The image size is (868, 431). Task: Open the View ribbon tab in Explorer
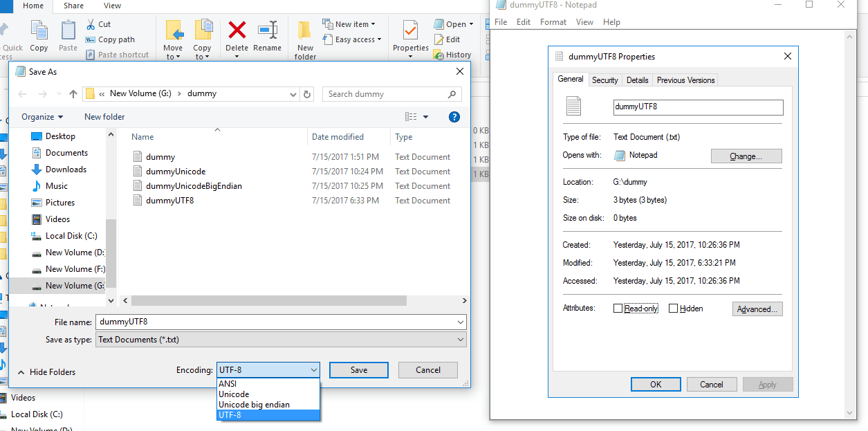pyautogui.click(x=112, y=6)
